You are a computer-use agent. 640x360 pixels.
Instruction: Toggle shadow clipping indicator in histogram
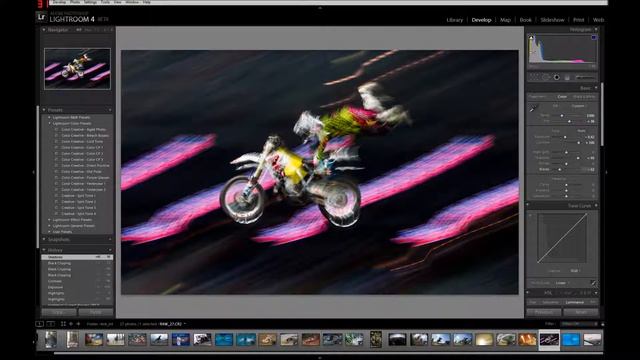531,38
